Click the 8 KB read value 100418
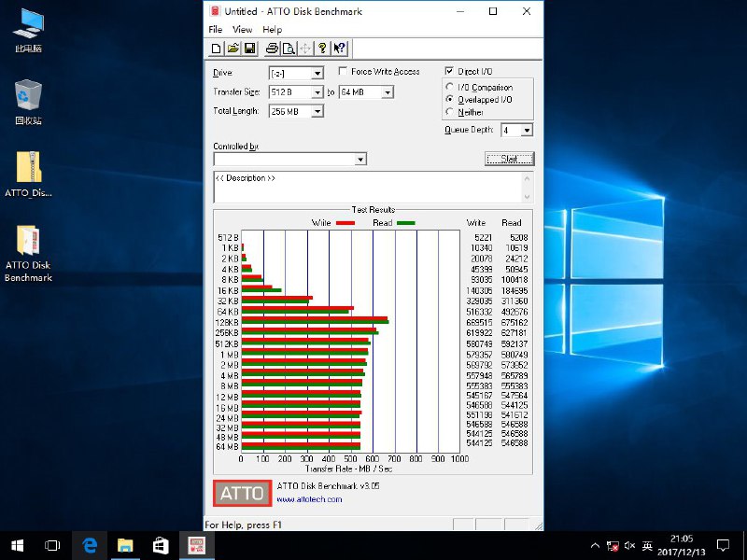Screen dimensions: 747x560 click(514, 279)
